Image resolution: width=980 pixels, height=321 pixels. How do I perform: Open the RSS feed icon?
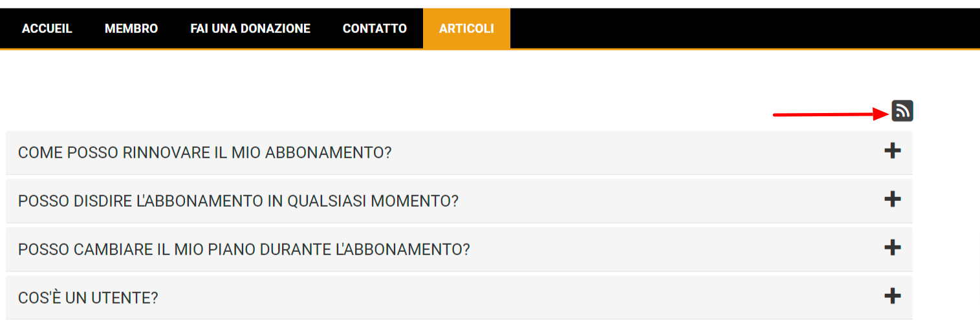pos(902,111)
